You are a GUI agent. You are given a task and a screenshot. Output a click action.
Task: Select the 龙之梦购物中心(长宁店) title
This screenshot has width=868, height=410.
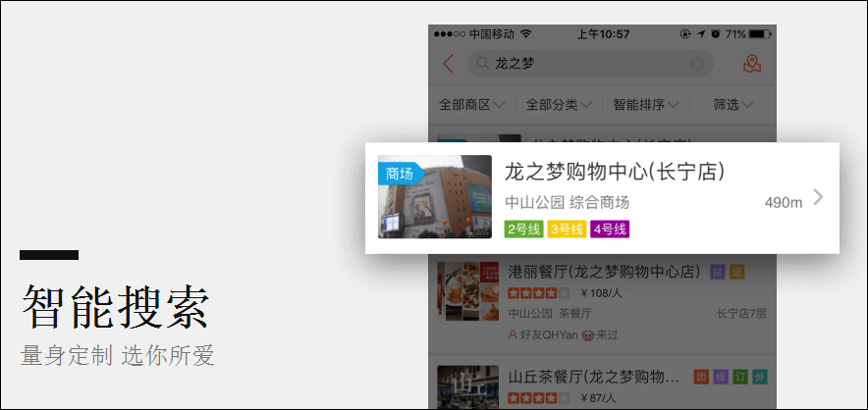pos(615,173)
